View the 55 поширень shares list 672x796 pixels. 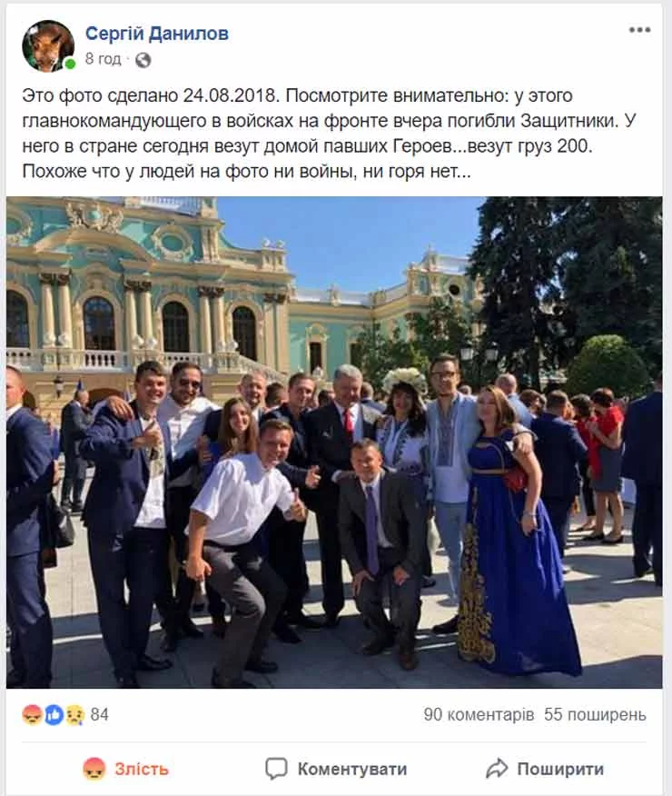(x=595, y=715)
